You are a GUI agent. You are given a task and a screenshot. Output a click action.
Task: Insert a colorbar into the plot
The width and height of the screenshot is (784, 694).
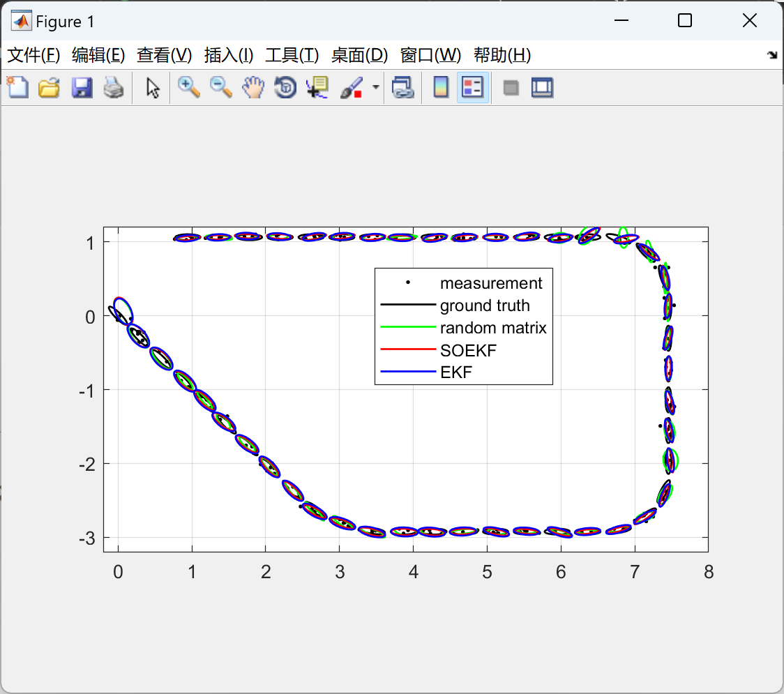click(440, 87)
